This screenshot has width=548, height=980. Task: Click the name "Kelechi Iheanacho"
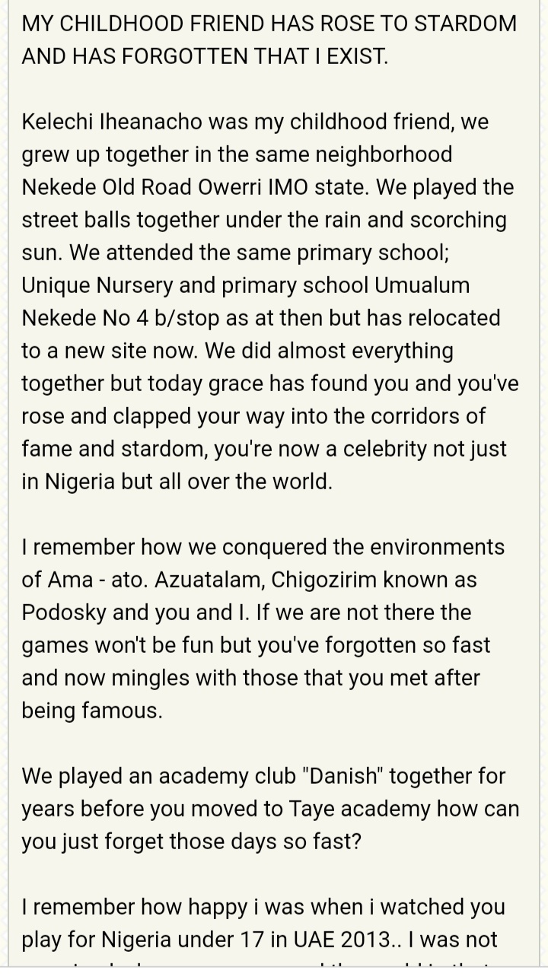[113, 122]
